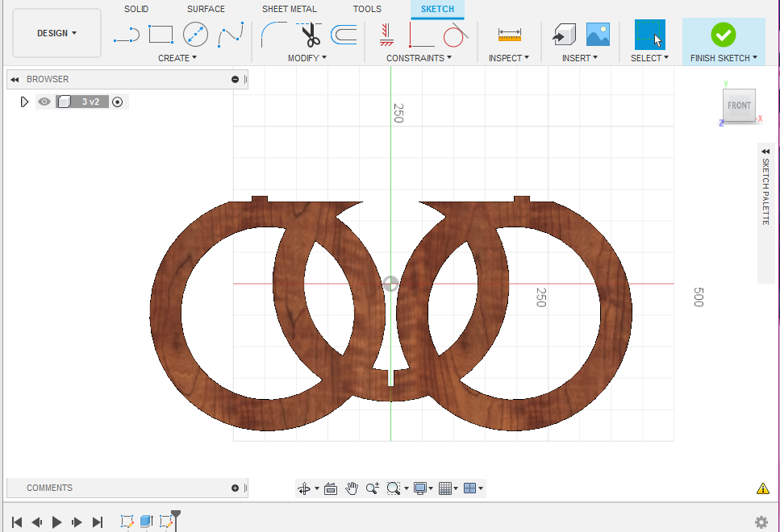Select the Offset tool
The height and width of the screenshot is (532, 780).
pos(344,35)
